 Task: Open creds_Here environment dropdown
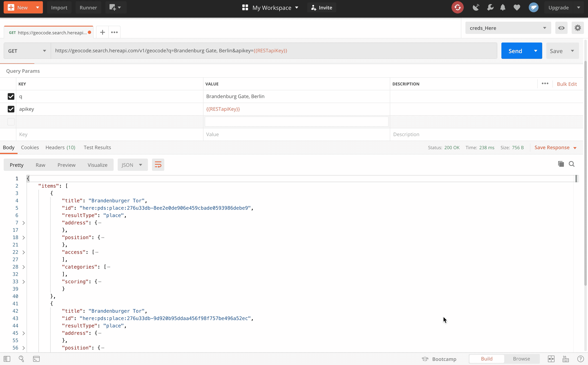[x=508, y=28]
